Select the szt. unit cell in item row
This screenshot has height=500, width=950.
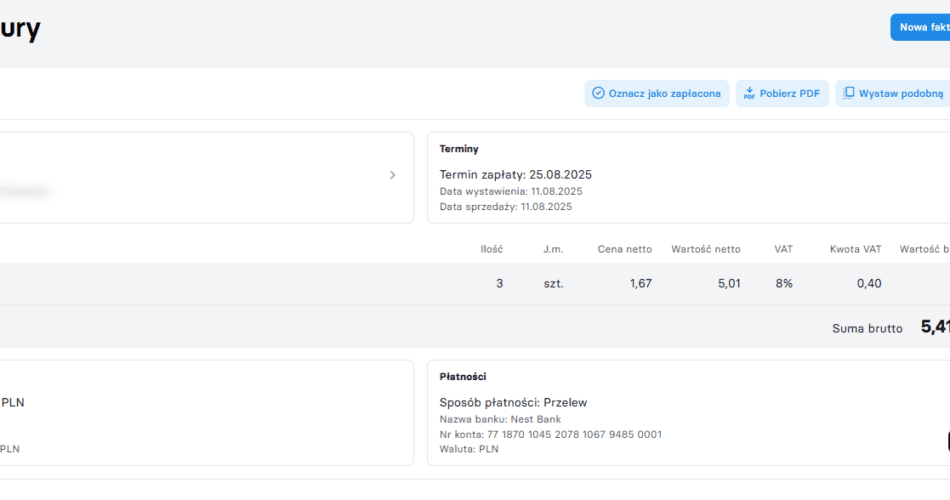tap(553, 284)
